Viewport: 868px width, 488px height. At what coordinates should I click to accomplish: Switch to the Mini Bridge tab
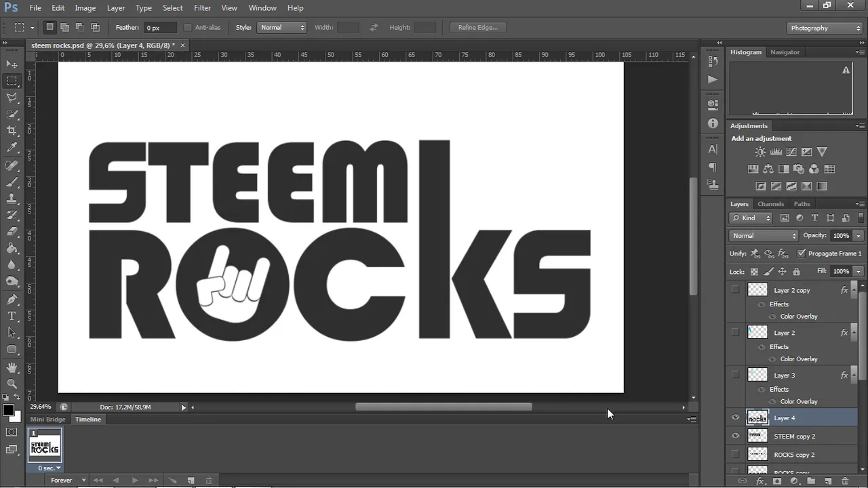[48, 420]
